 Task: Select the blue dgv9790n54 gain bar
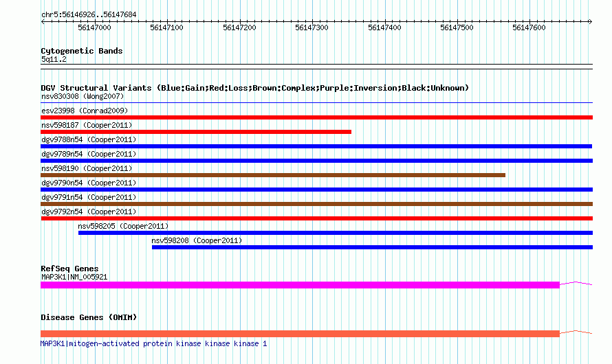tap(316, 190)
